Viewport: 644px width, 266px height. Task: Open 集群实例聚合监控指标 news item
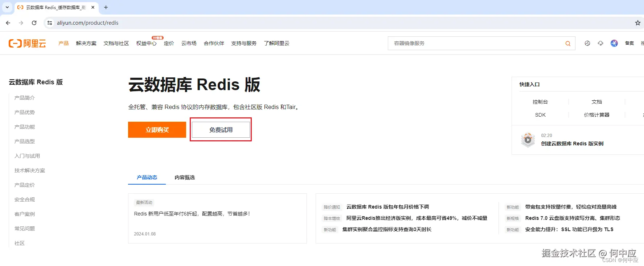tap(387, 229)
